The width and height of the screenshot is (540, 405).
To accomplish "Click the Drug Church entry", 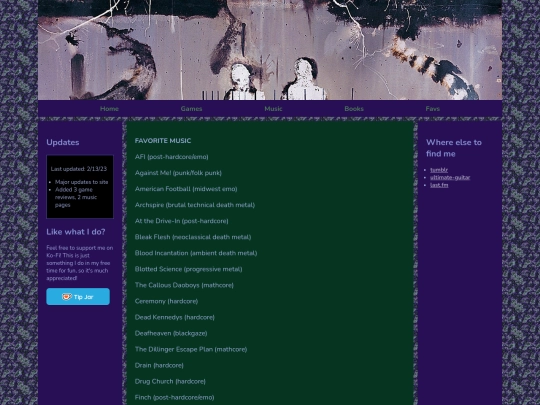I will tap(170, 382).
